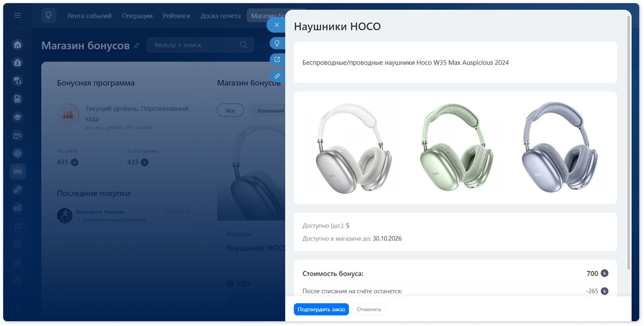Click the Фильтр + поиск field
Viewport: 644px width, 326px height.
coord(200,45)
